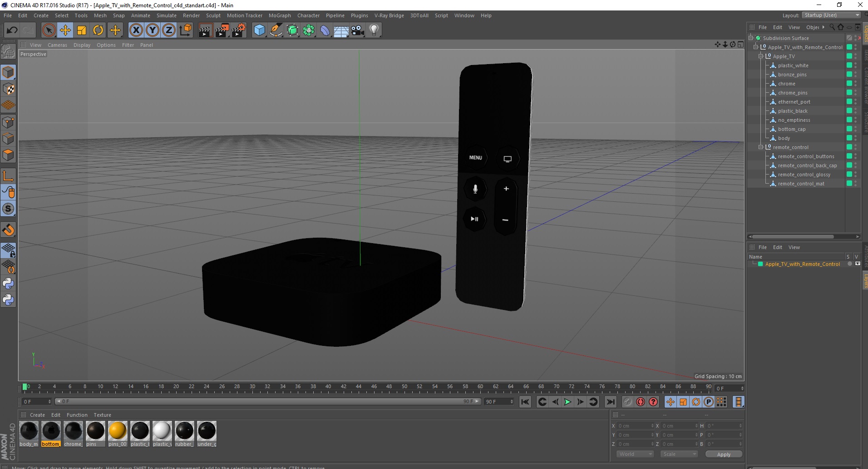Toggle X axis lock
Viewport: 868px width, 469px height.
pyautogui.click(x=136, y=30)
